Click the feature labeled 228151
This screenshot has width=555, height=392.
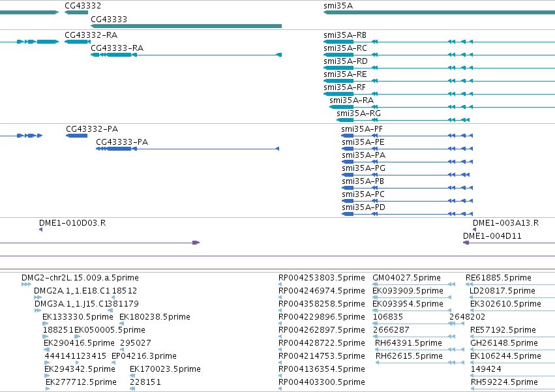click(x=145, y=382)
